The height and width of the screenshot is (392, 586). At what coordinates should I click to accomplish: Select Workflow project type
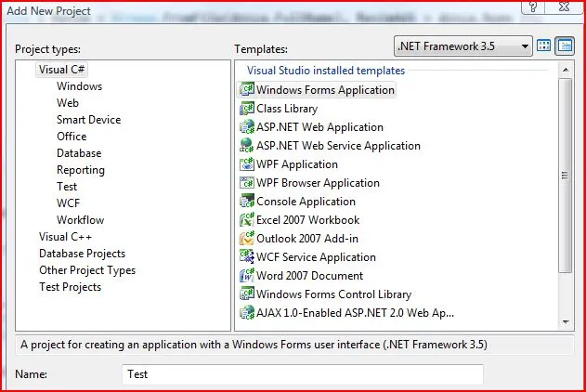[x=81, y=220]
